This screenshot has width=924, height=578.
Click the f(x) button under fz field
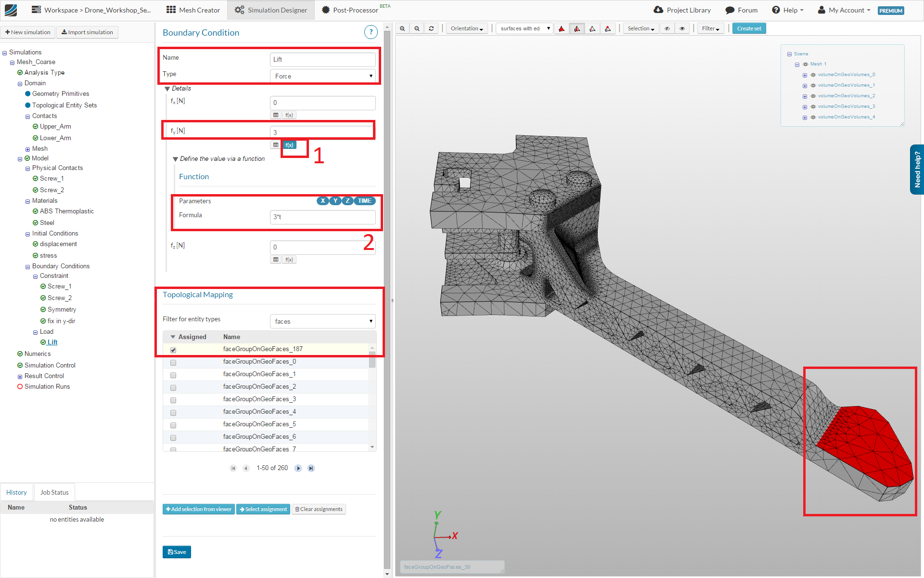289,260
